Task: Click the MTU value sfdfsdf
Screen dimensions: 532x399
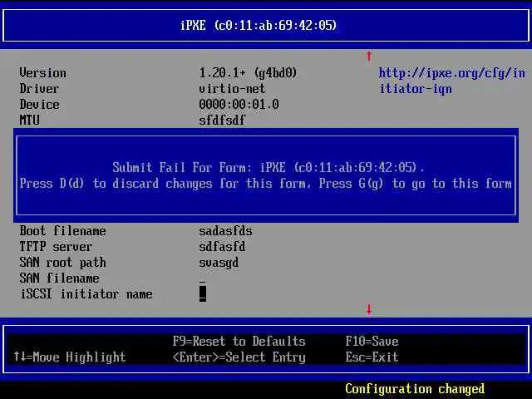Action: [222, 120]
